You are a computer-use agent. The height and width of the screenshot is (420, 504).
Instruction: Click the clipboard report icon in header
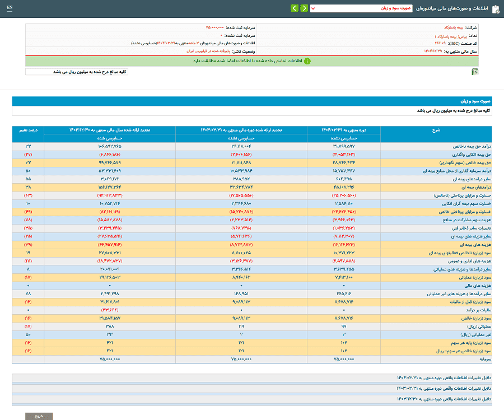[x=496, y=9]
